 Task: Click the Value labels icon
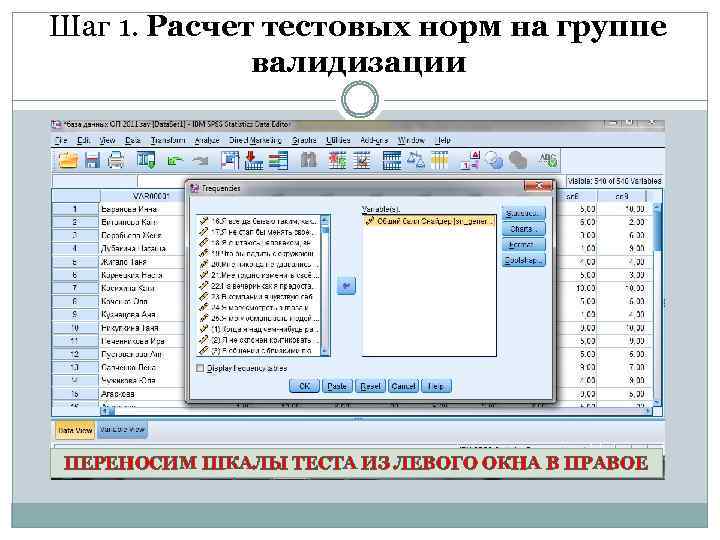pyautogui.click(x=470, y=161)
